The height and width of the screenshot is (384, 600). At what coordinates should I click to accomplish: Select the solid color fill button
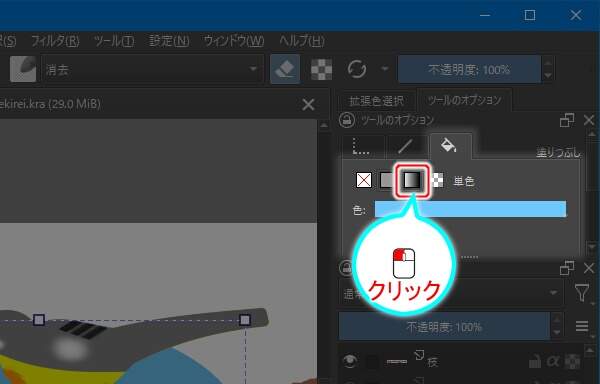click(x=386, y=180)
